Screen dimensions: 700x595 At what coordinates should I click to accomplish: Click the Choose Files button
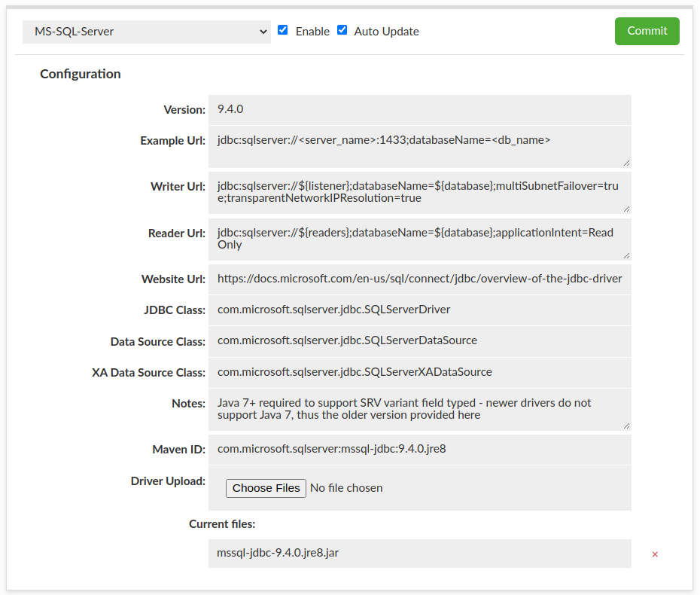pyautogui.click(x=266, y=488)
